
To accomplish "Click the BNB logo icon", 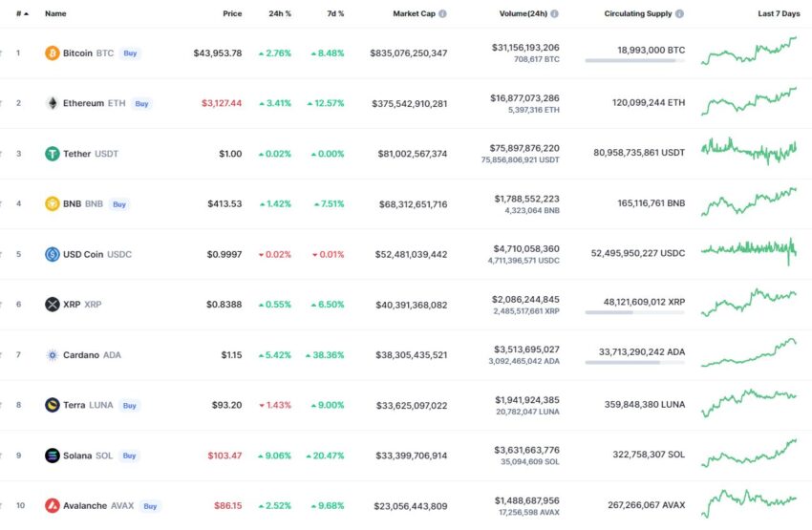I will [x=53, y=203].
